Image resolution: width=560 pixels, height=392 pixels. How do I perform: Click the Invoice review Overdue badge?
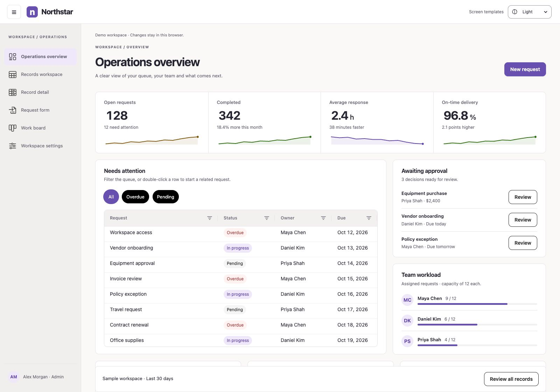click(x=235, y=279)
